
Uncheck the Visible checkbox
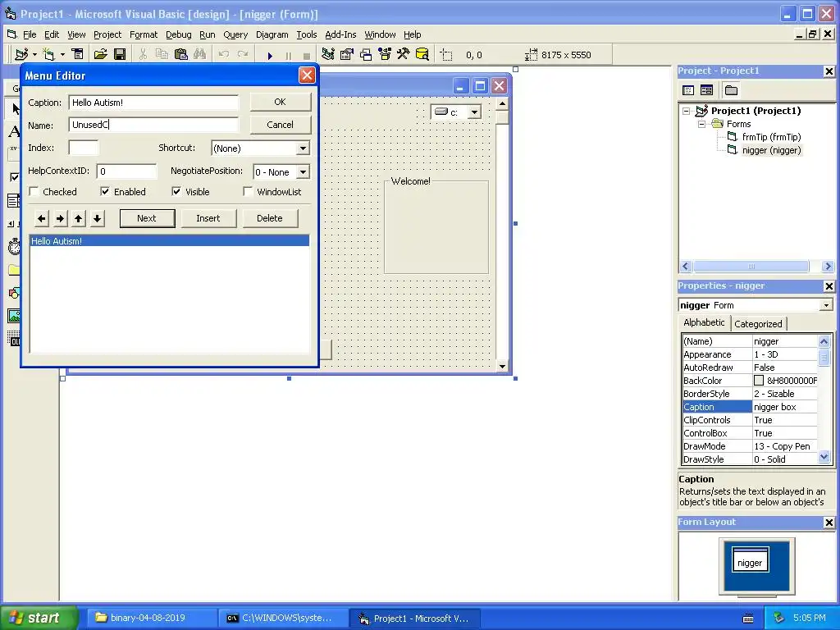click(176, 192)
